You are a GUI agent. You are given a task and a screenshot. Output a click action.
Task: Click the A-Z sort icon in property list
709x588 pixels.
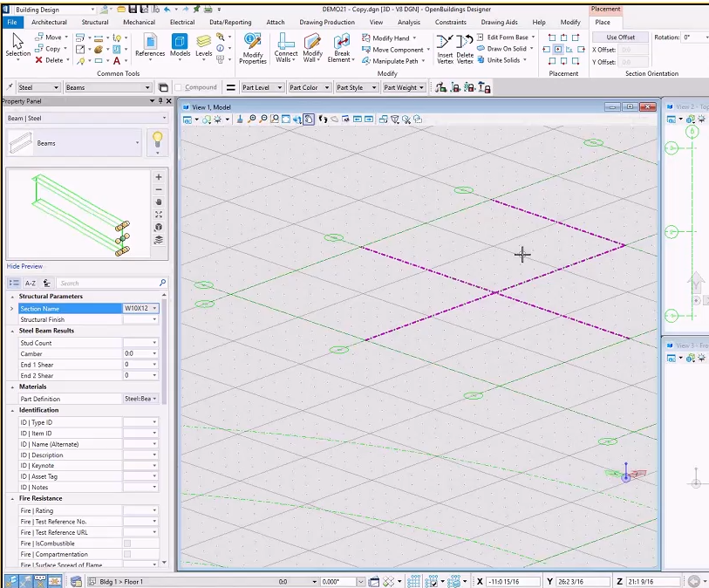click(x=31, y=284)
